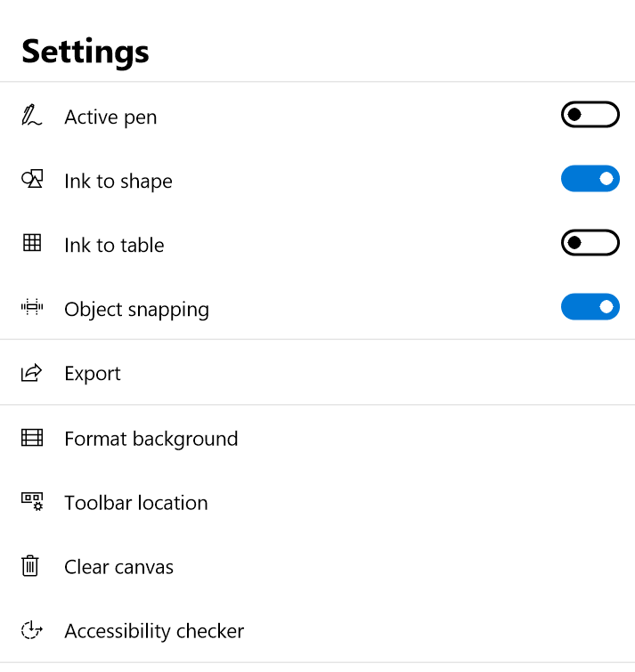
Task: Click the Clear canvas trash icon
Action: 31,566
